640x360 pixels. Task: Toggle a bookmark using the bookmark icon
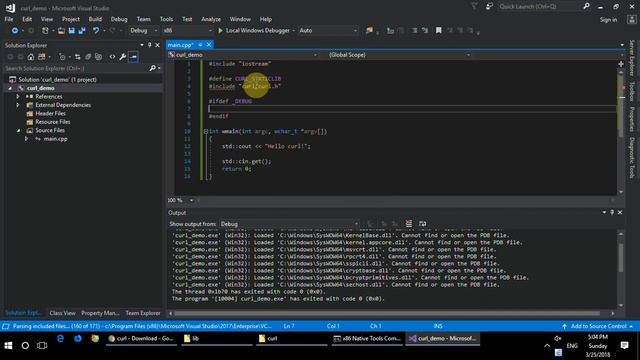[438, 31]
